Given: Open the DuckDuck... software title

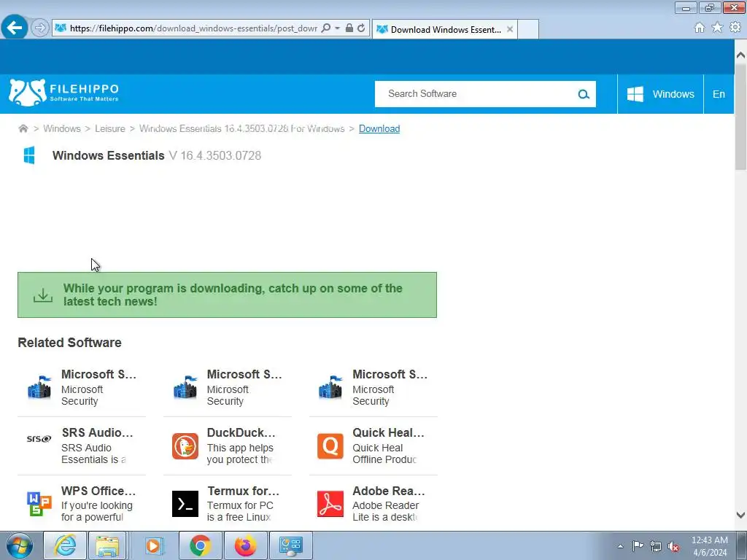Looking at the screenshot, I should tap(241, 433).
